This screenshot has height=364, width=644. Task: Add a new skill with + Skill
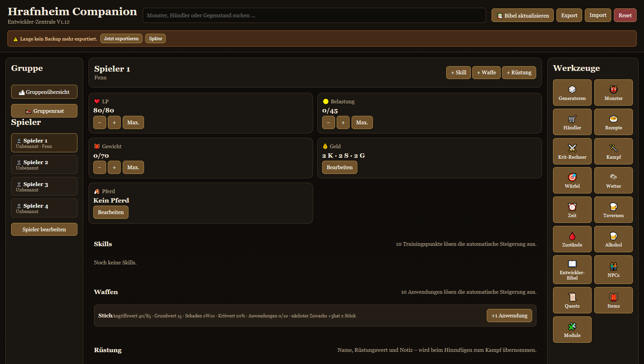pyautogui.click(x=458, y=73)
